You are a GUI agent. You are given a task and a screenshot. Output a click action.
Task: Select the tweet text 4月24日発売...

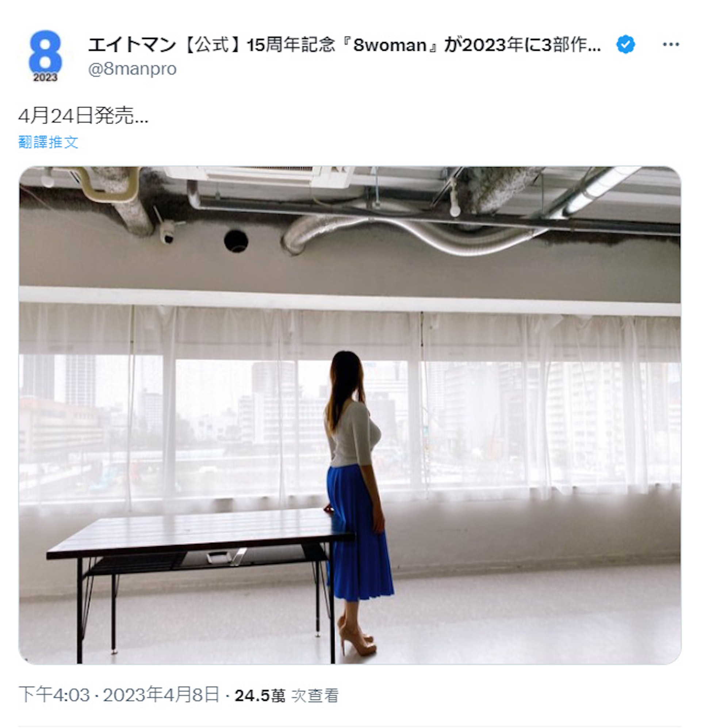click(x=83, y=116)
